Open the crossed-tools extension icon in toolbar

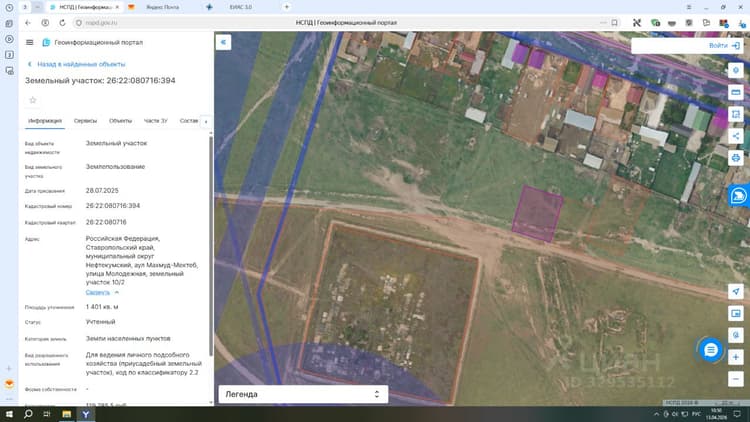[637, 22]
